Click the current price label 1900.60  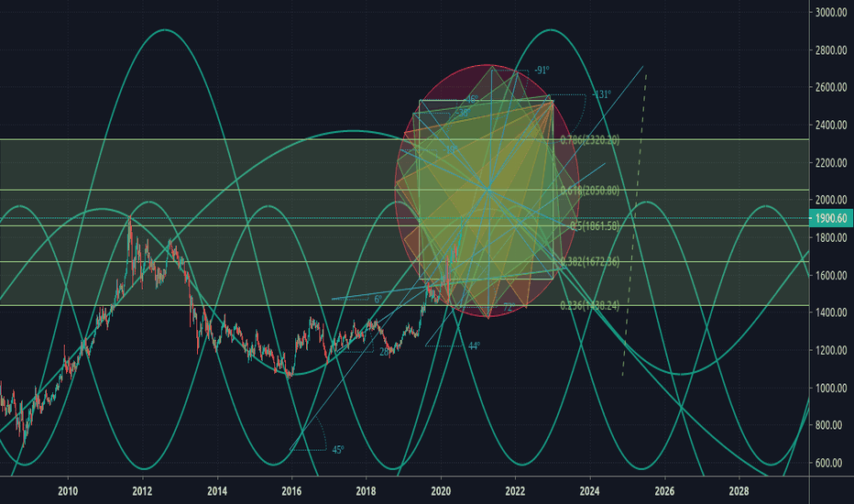(x=832, y=218)
